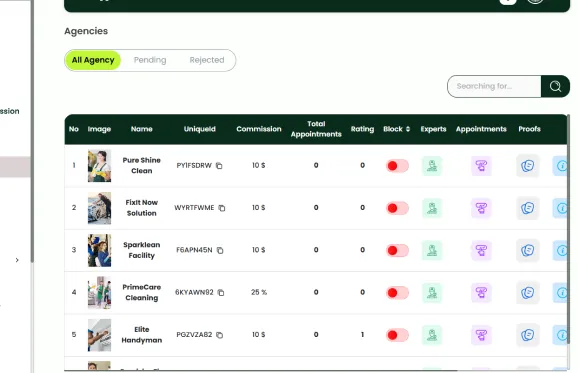Click the Pure Shine Clean name

[142, 165]
